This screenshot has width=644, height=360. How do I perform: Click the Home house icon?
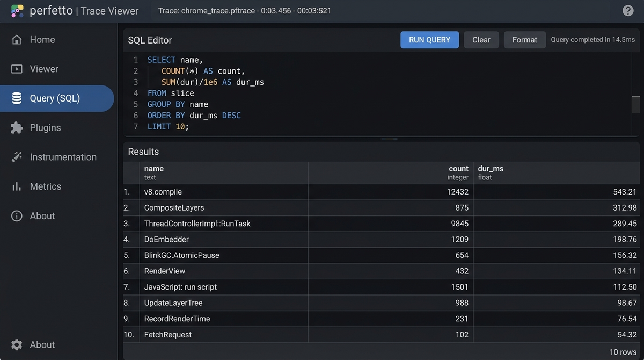pos(17,40)
